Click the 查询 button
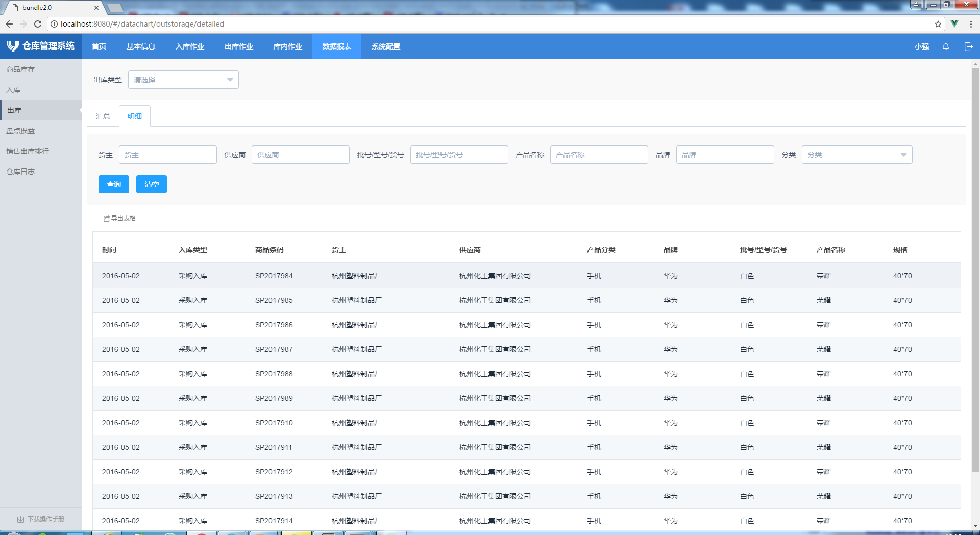The width and height of the screenshot is (980, 535). (x=114, y=184)
